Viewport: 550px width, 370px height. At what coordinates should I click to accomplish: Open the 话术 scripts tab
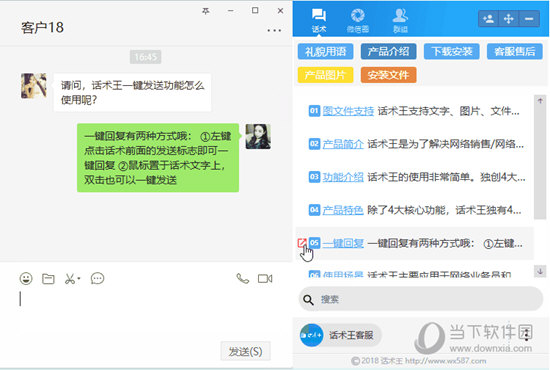coord(319,20)
